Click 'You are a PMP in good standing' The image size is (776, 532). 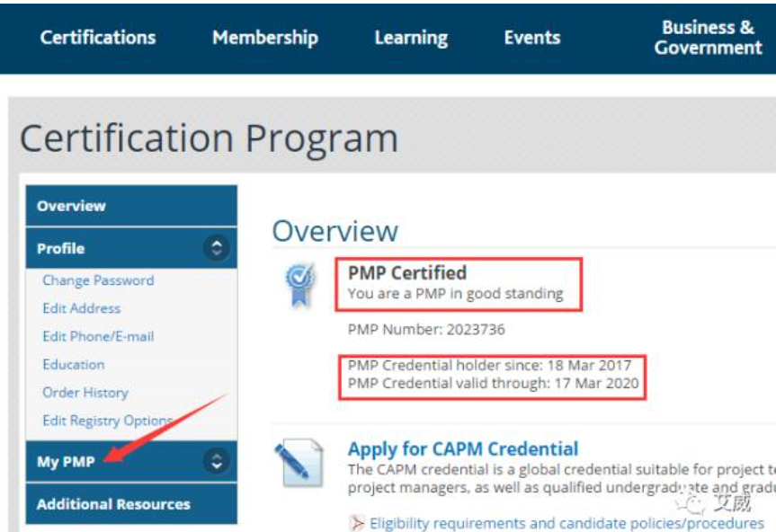pyautogui.click(x=455, y=294)
